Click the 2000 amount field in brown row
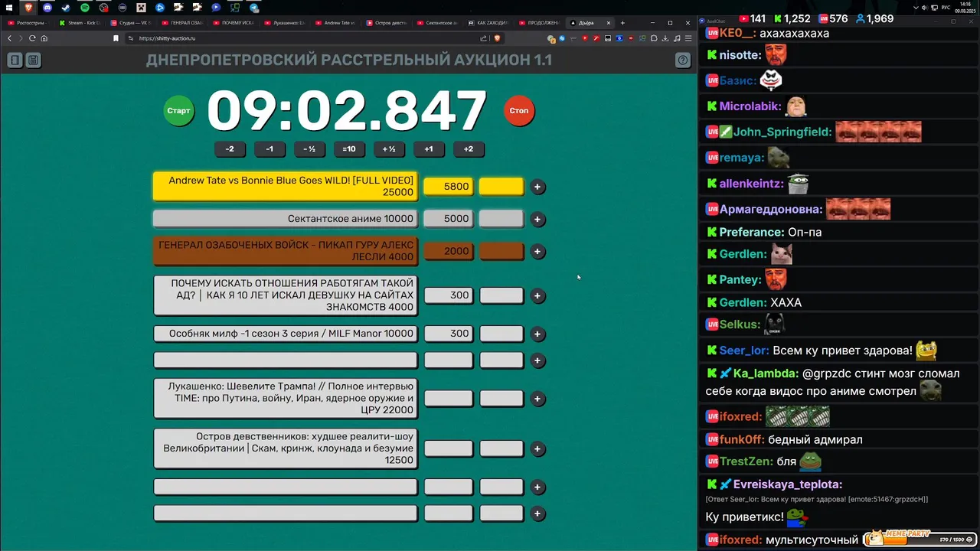This screenshot has height=551, width=980. (x=448, y=251)
